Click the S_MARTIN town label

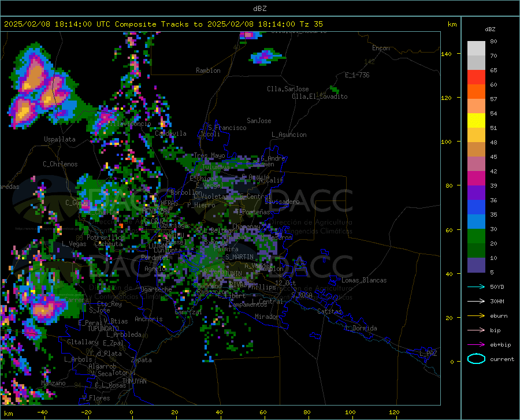(239, 257)
